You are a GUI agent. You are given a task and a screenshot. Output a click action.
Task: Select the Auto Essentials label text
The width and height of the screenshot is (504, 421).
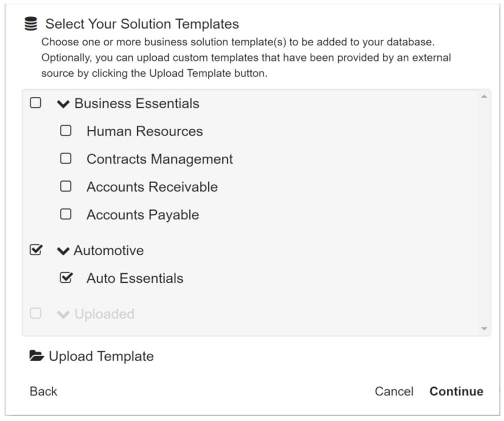coord(135,278)
